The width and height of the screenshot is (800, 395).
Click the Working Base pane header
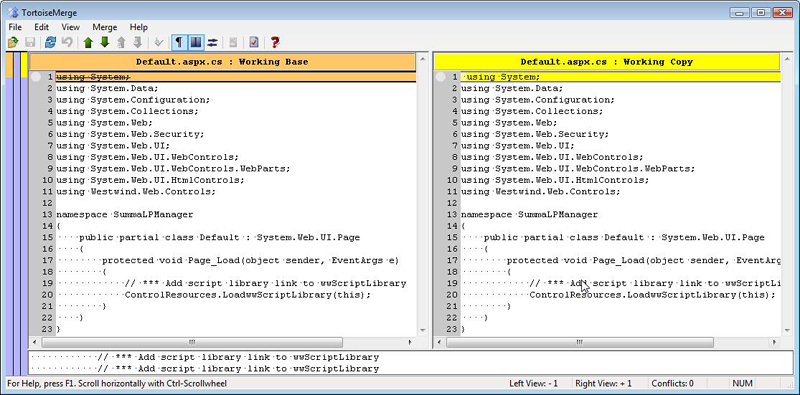222,62
